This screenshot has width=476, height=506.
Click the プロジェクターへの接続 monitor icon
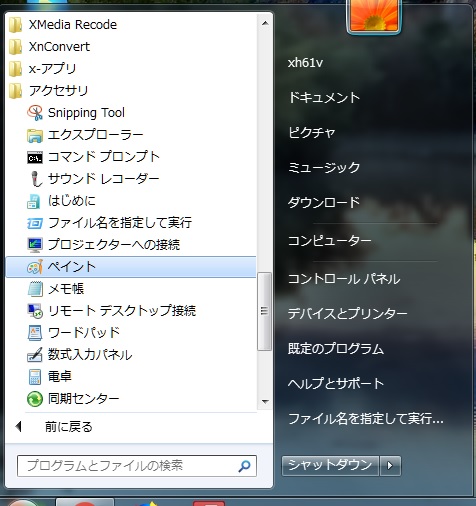35,245
